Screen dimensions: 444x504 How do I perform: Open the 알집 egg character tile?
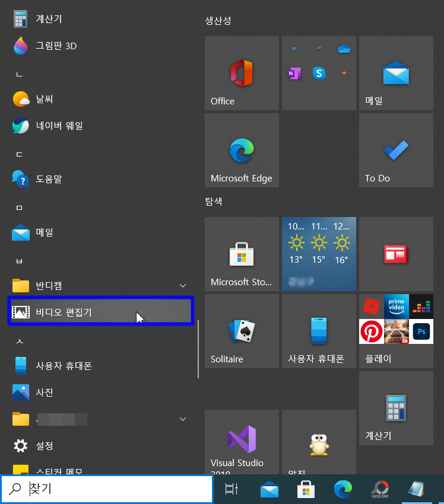pos(319,442)
